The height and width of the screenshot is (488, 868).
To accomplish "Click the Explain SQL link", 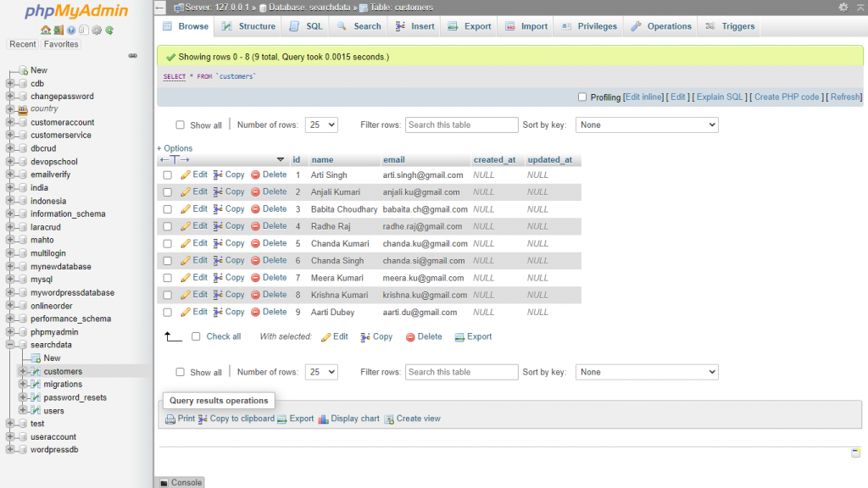I will pyautogui.click(x=720, y=97).
